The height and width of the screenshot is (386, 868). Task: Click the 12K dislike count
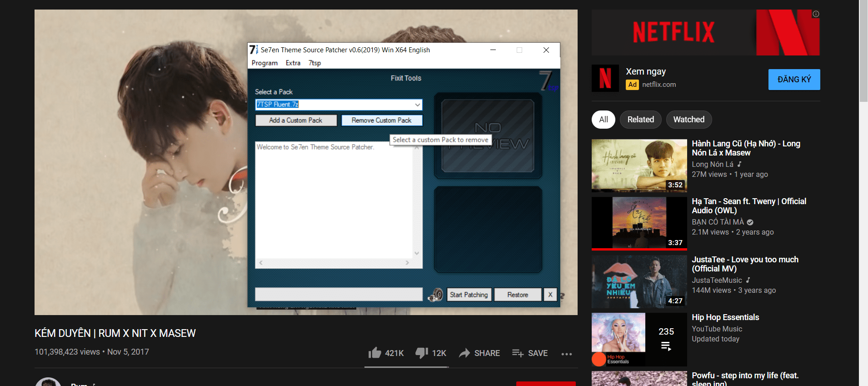[x=439, y=353]
